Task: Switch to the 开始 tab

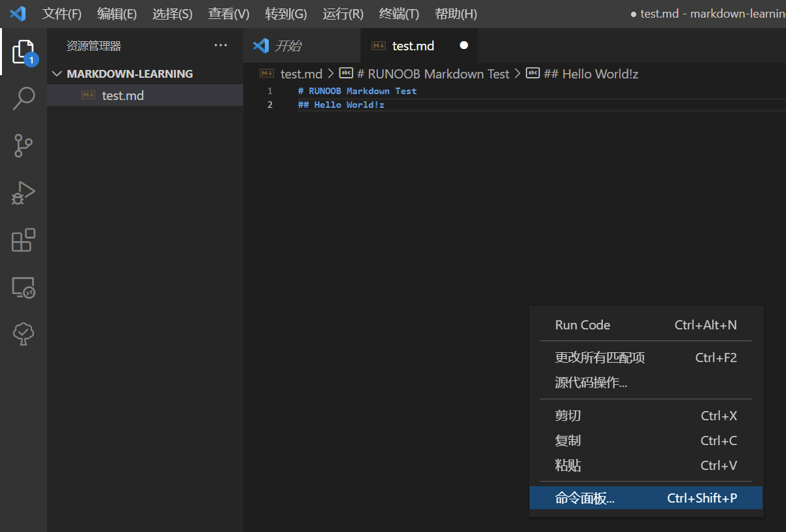Action: [301, 46]
